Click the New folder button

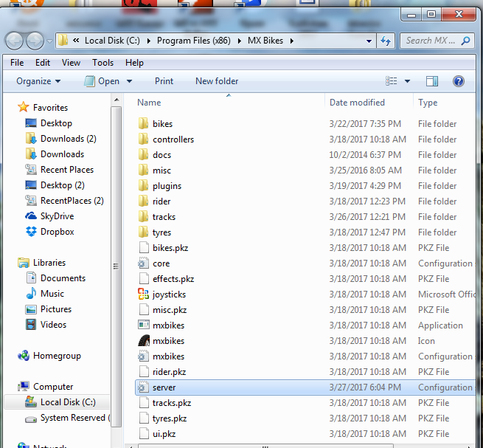point(217,81)
